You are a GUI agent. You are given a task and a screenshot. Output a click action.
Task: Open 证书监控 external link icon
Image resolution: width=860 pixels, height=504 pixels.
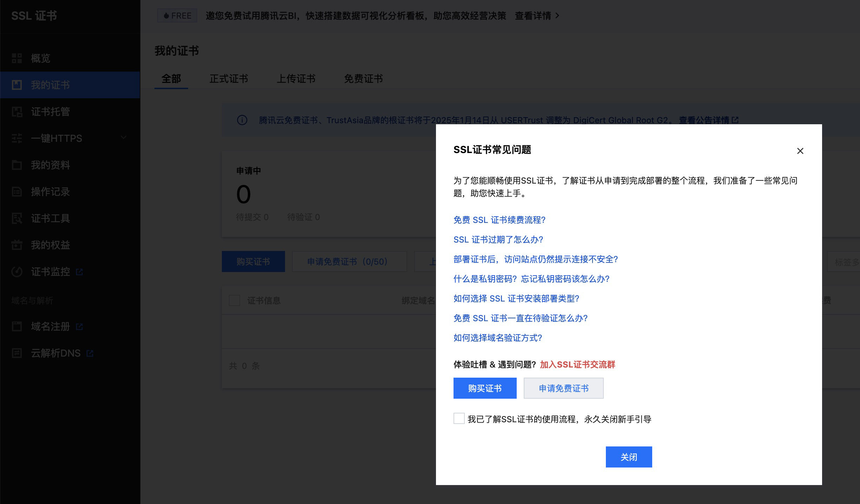point(79,272)
